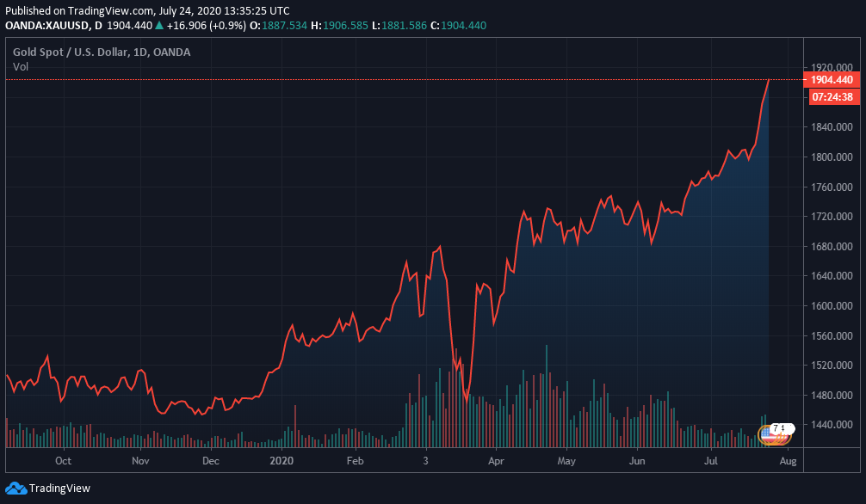The height and width of the screenshot is (504, 866).
Task: Click the green price-up triangle indicator
Action: pyautogui.click(x=159, y=26)
